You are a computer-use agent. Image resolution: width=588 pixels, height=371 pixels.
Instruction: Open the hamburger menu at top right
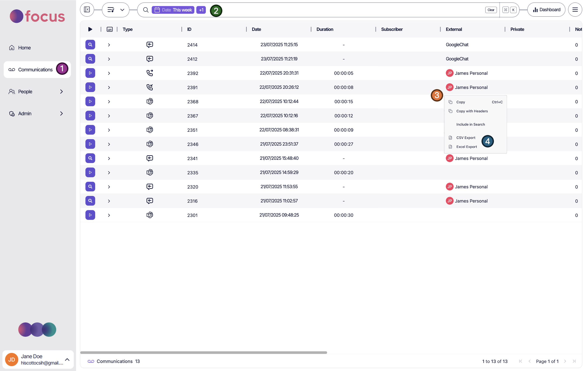(x=575, y=10)
